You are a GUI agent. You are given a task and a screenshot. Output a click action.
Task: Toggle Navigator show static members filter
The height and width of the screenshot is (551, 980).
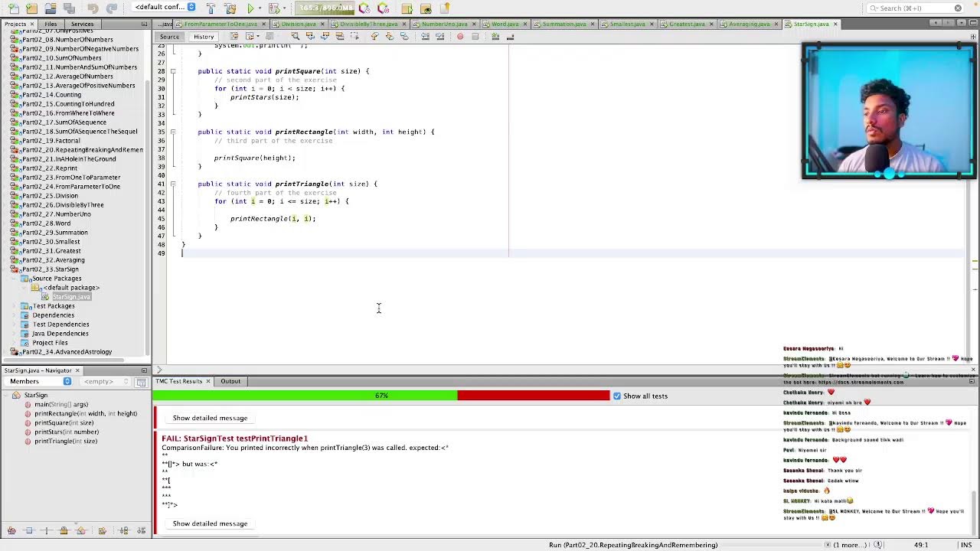click(x=46, y=530)
